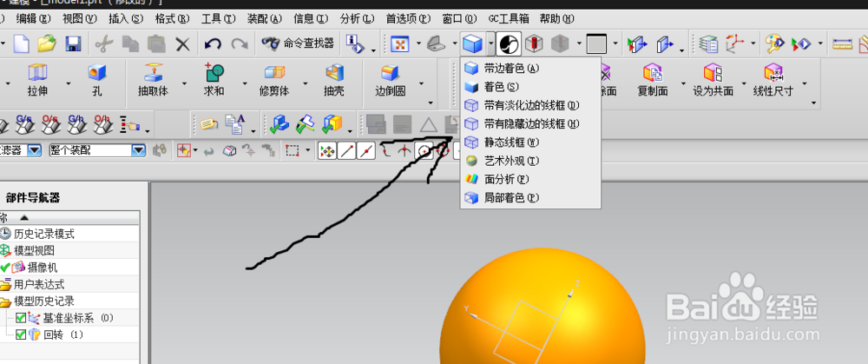Image resolution: width=868 pixels, height=364 pixels.
Task: Open the 格式 menu
Action: (x=172, y=19)
